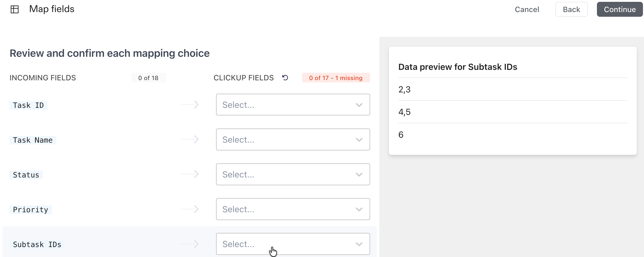644x257 pixels.
Task: Click the 0 of 18 incoming fields badge
Action: click(x=149, y=78)
